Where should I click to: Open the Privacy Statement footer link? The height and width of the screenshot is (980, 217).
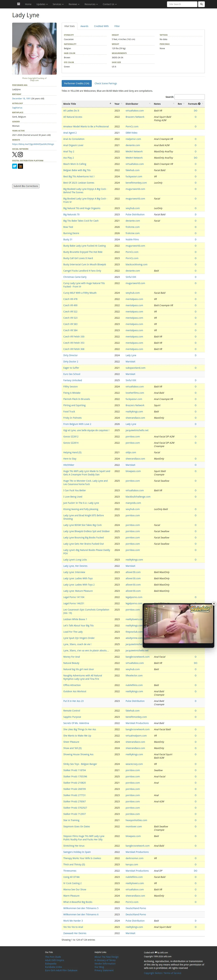click(x=104, y=971)
